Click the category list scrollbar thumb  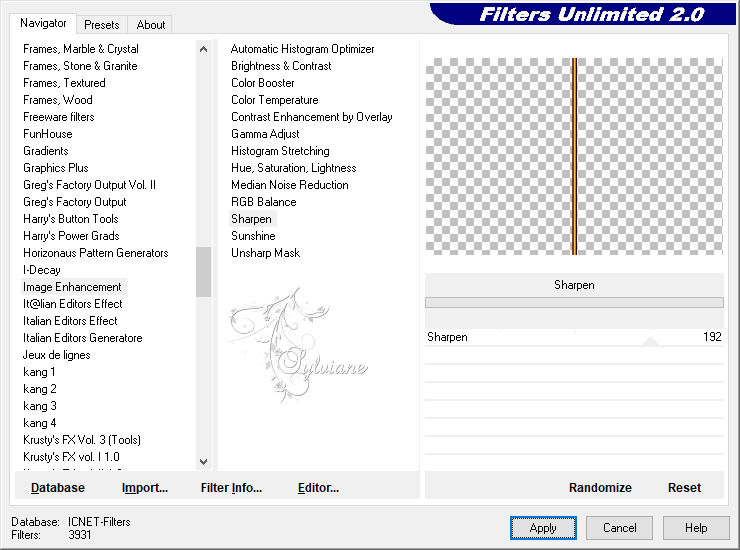click(x=203, y=271)
